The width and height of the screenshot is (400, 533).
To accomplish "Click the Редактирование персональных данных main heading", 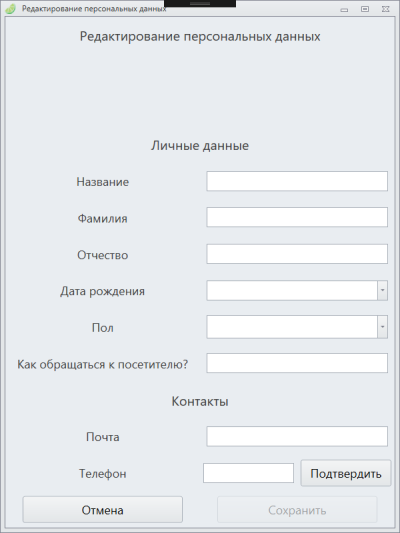I will point(200,37).
